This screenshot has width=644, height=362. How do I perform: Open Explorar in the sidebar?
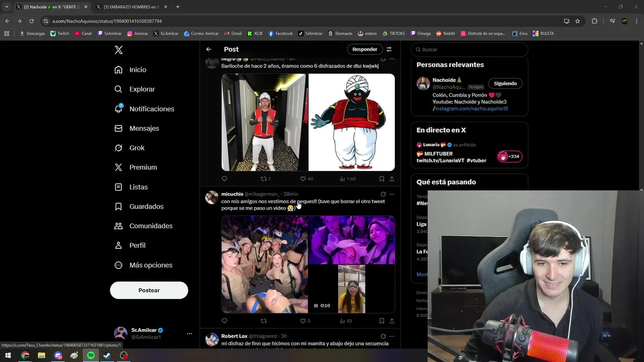click(134, 89)
